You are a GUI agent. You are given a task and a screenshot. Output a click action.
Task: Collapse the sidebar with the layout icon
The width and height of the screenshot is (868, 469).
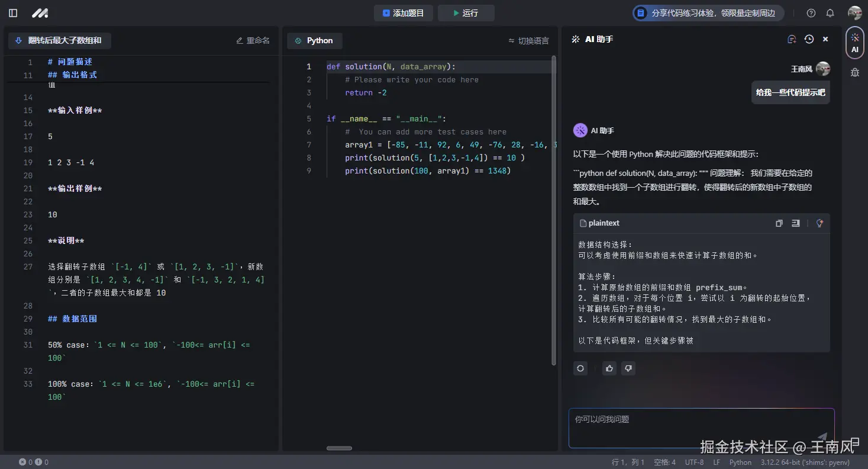point(13,13)
